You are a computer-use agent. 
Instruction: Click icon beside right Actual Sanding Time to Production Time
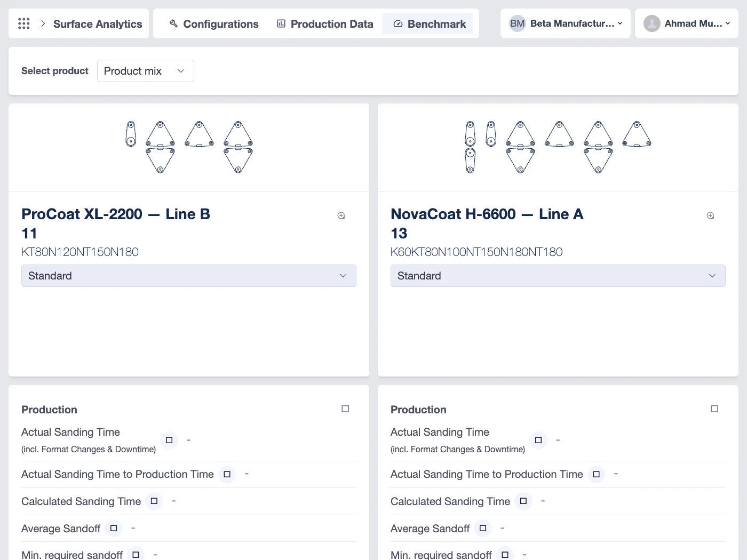click(597, 474)
